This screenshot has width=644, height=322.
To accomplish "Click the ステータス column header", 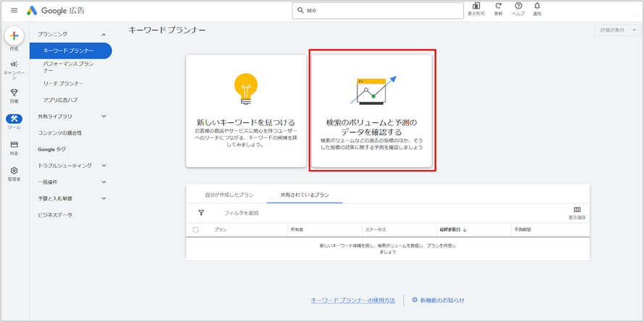I will click(x=376, y=230).
